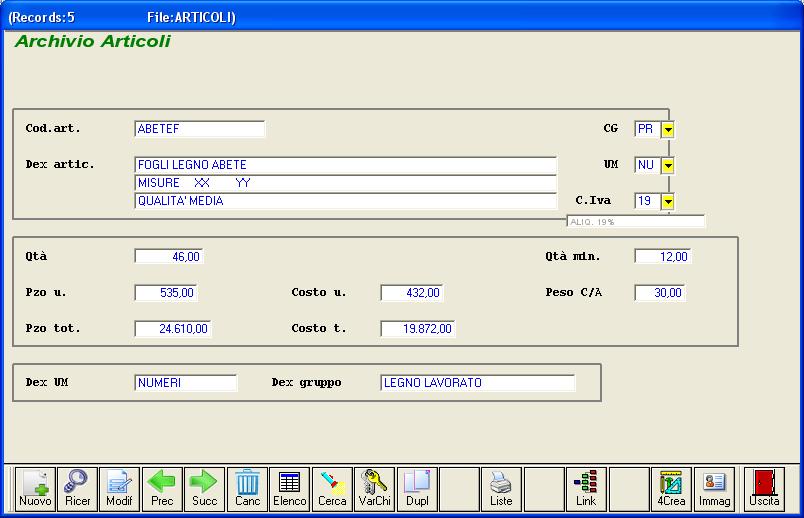This screenshot has height=518, width=804.
Task: Click the ALIQ. 19% description box
Action: pyautogui.click(x=636, y=222)
